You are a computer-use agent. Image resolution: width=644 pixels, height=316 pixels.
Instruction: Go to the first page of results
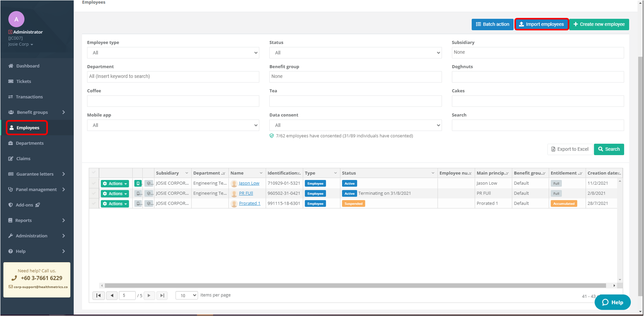tap(98, 296)
